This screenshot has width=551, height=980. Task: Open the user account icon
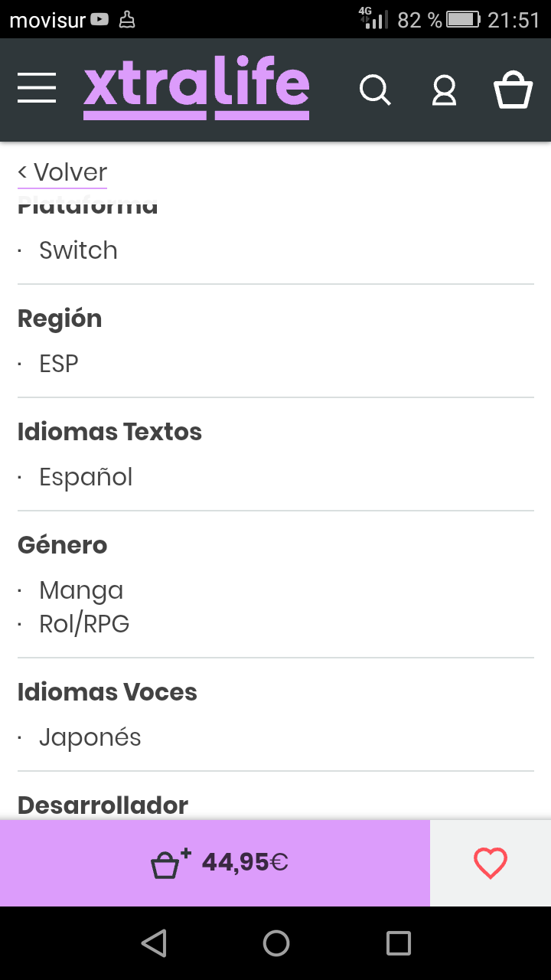pyautogui.click(x=444, y=90)
